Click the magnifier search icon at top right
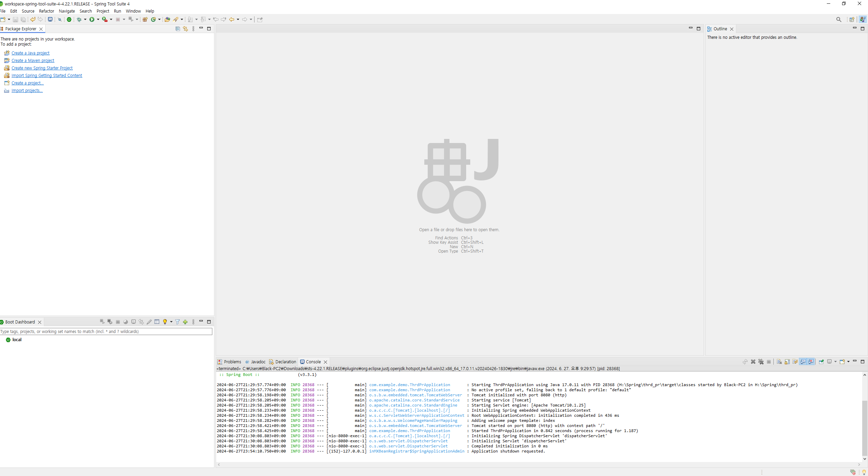The width and height of the screenshot is (868, 476). 838,19
